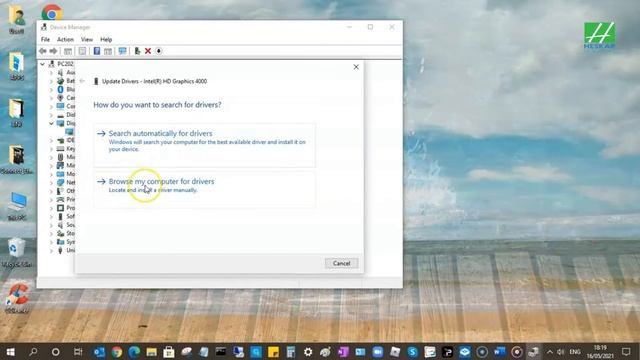Click the Forward arrow in Device Manager toolbar
This screenshot has width=640, height=360.
pyautogui.click(x=53, y=51)
